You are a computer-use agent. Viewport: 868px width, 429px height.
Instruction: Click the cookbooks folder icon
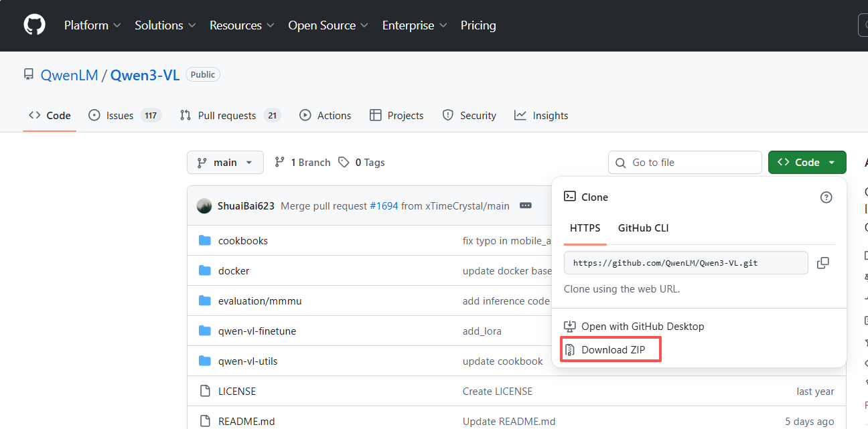pyautogui.click(x=205, y=240)
